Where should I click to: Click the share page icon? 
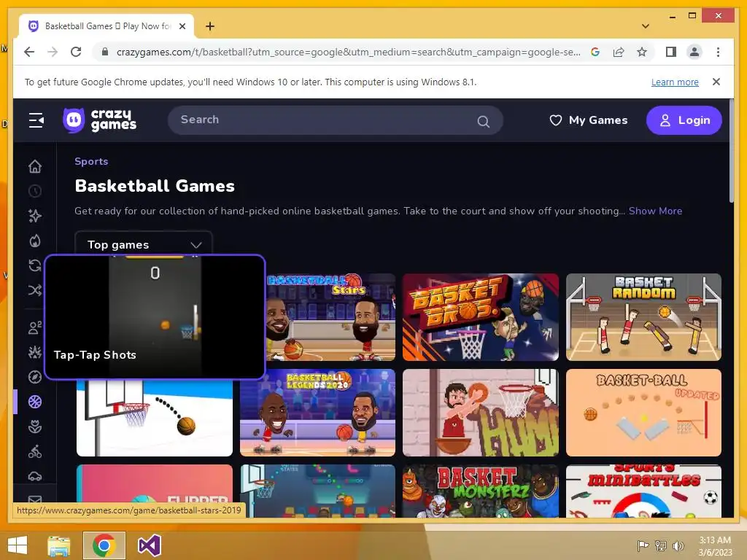pyautogui.click(x=619, y=52)
